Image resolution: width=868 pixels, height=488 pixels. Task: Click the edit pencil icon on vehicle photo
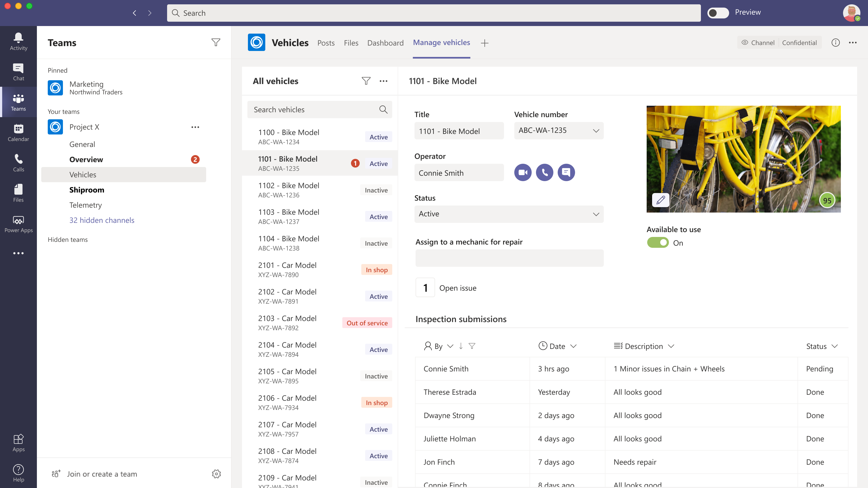(x=660, y=200)
